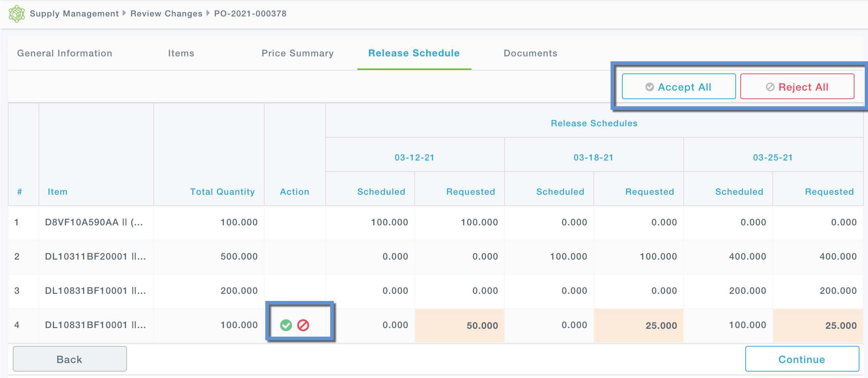Go to the Documents tab

point(530,53)
